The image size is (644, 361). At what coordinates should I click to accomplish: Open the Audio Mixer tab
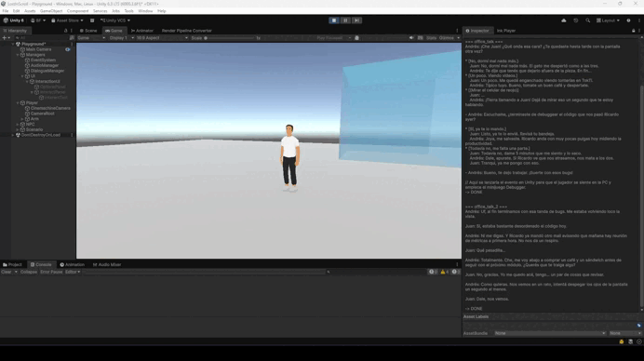[x=107, y=265]
